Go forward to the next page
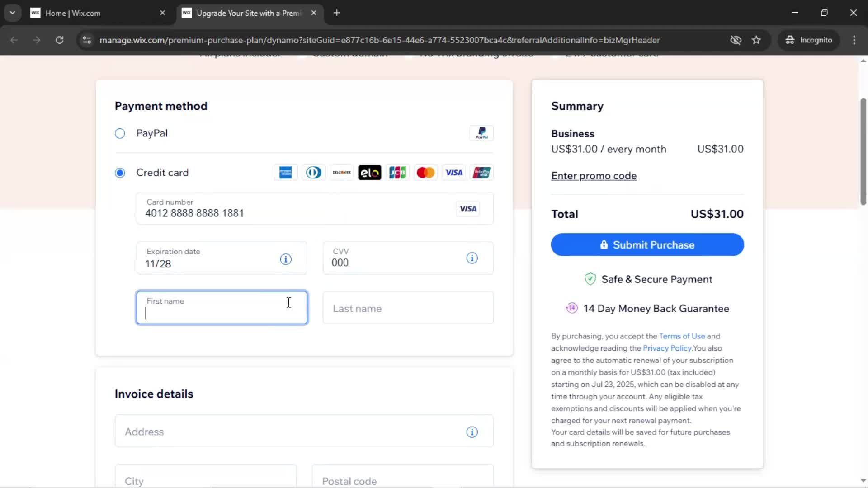 click(x=37, y=40)
